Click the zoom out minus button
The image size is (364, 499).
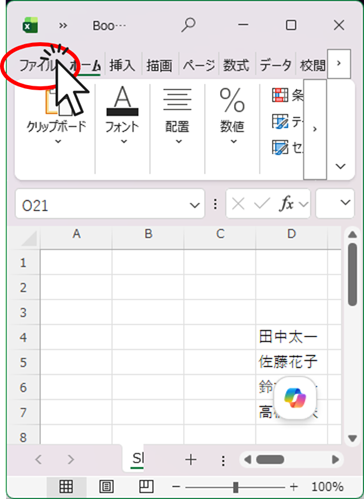(176, 487)
